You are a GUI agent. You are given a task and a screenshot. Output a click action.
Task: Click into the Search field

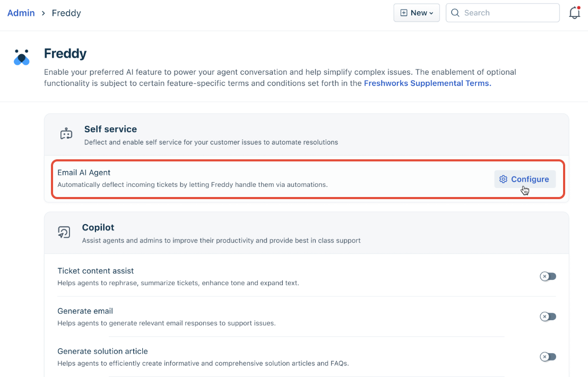[503, 13]
